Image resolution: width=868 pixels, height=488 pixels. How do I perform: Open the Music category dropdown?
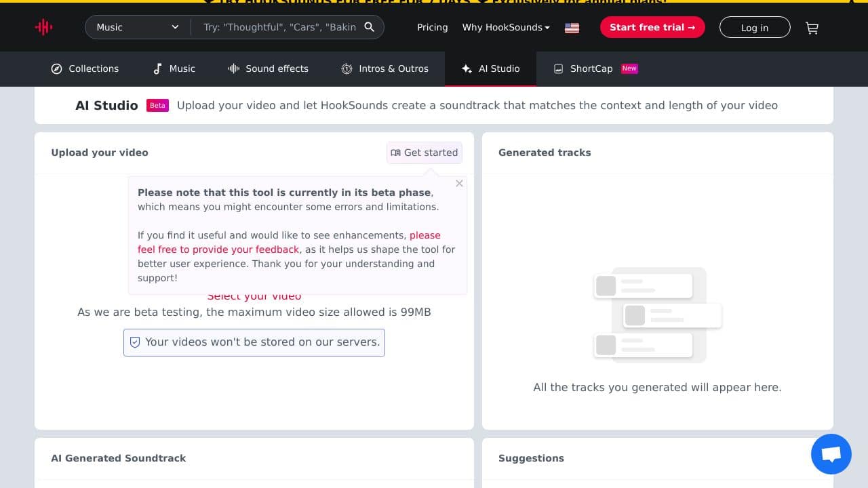coord(138,27)
